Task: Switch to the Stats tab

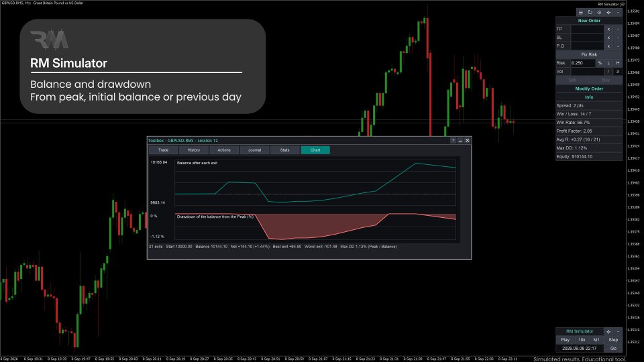Action: pos(284,150)
